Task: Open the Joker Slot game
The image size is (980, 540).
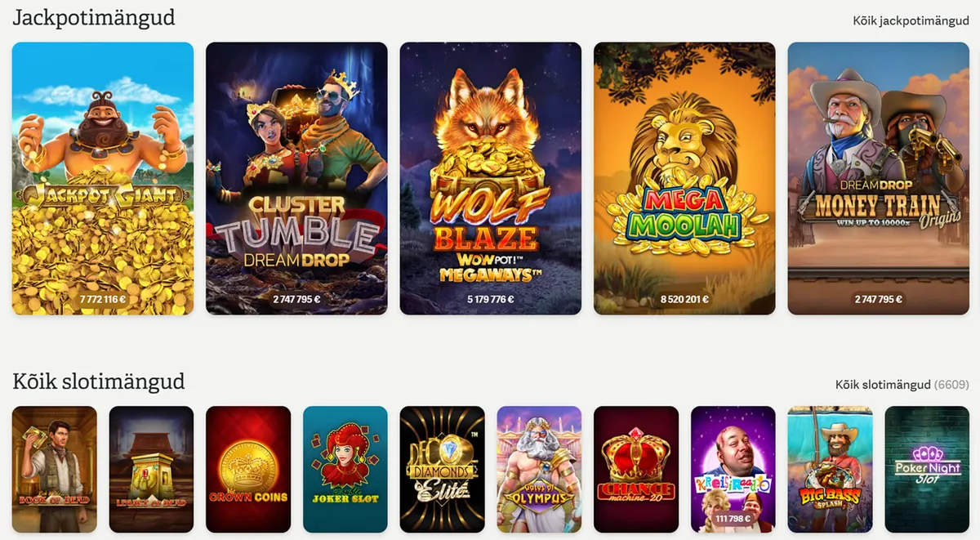Action: click(x=345, y=470)
